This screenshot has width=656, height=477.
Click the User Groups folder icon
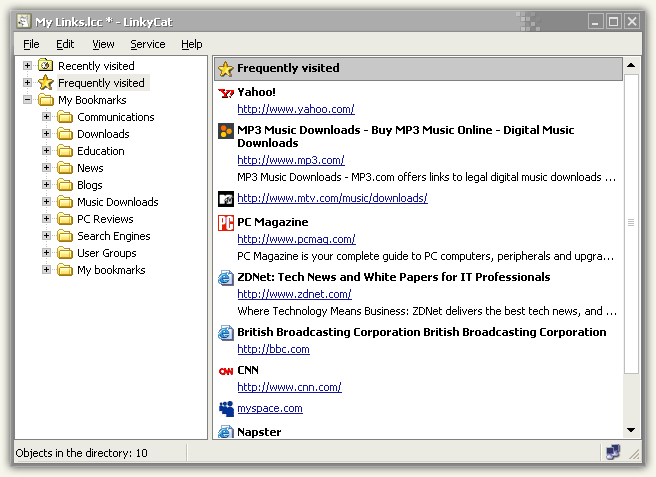(65, 253)
